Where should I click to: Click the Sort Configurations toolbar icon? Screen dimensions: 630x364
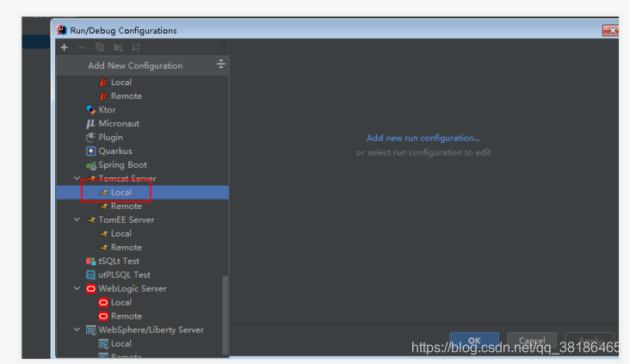[x=136, y=47]
